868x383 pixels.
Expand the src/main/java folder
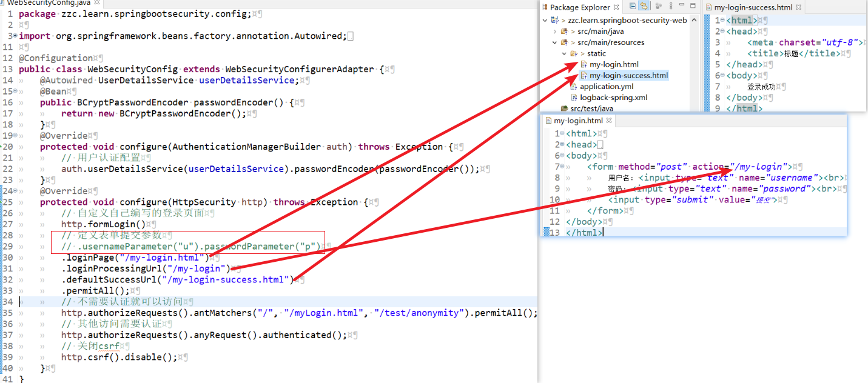coord(554,31)
